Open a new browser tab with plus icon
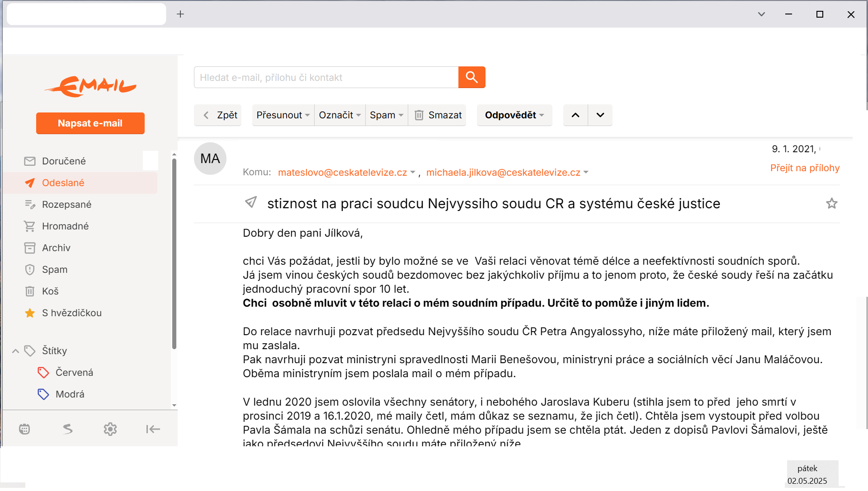This screenshot has width=868, height=491. point(180,14)
